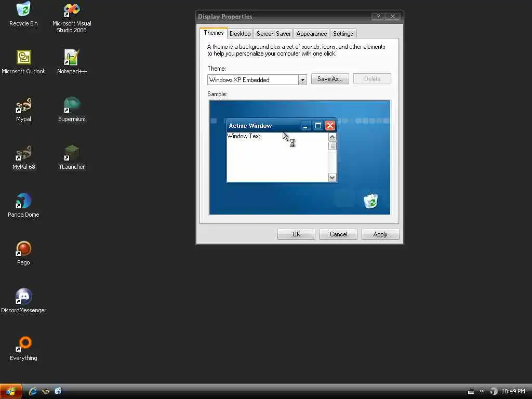Switch to the Themes tab
The height and width of the screenshot is (399, 532).
click(214, 33)
